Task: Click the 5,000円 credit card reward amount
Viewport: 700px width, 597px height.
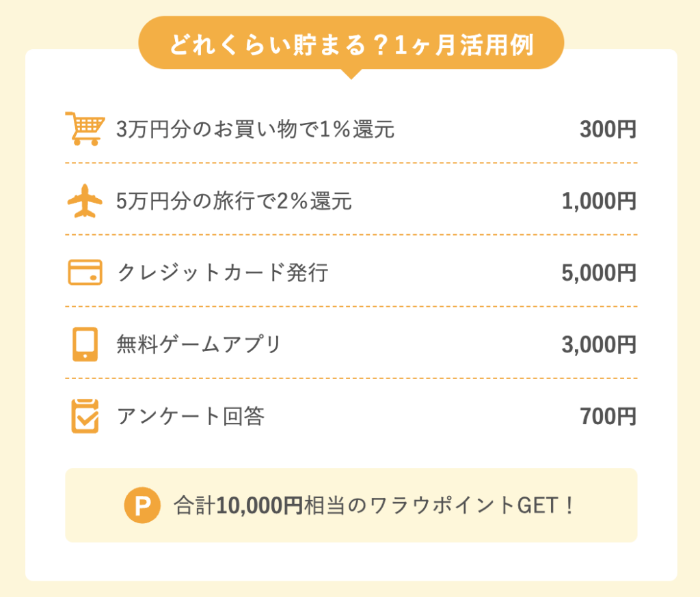Action: tap(599, 273)
